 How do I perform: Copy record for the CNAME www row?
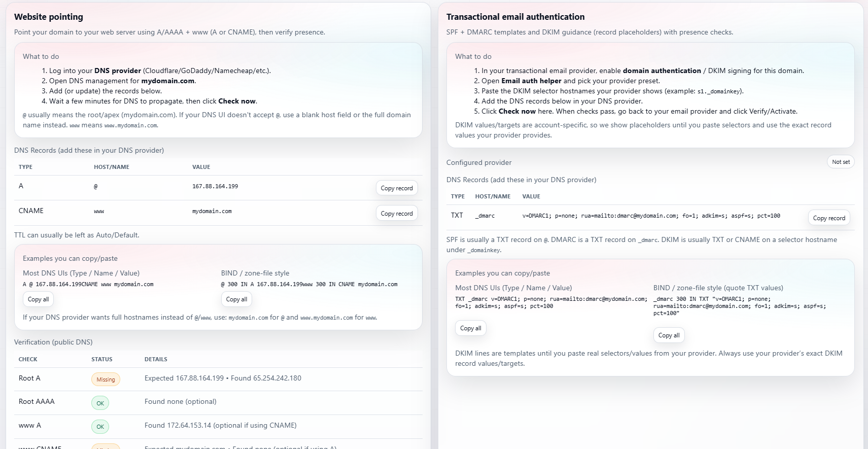[x=396, y=213]
